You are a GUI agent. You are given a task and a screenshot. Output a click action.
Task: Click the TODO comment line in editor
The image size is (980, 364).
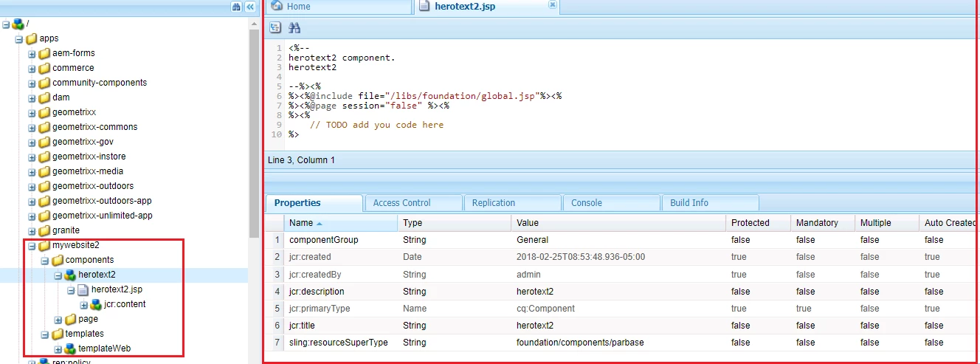376,125
